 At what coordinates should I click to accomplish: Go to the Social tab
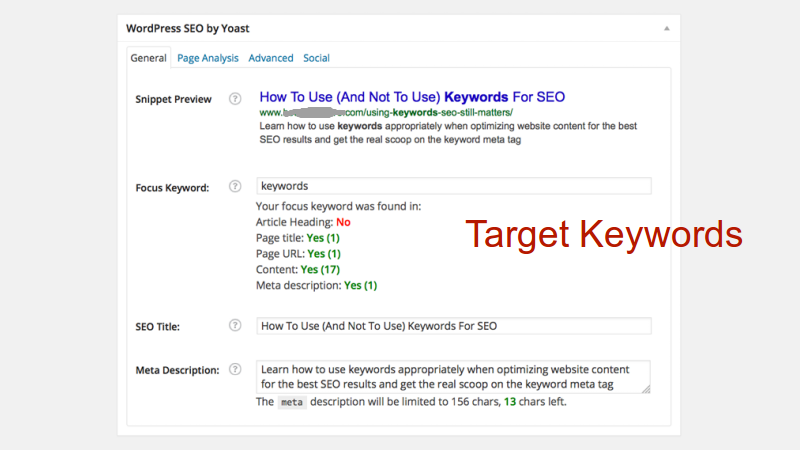click(x=316, y=58)
